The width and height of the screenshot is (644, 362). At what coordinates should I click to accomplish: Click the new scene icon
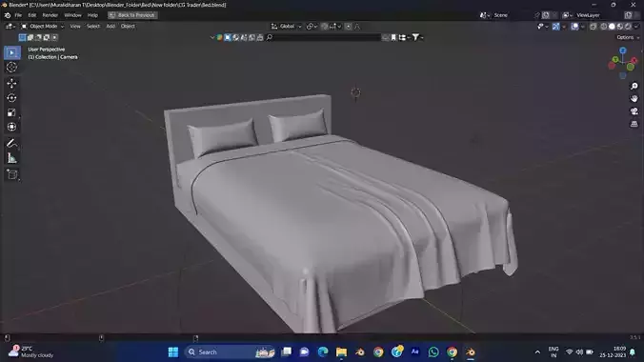coord(546,15)
